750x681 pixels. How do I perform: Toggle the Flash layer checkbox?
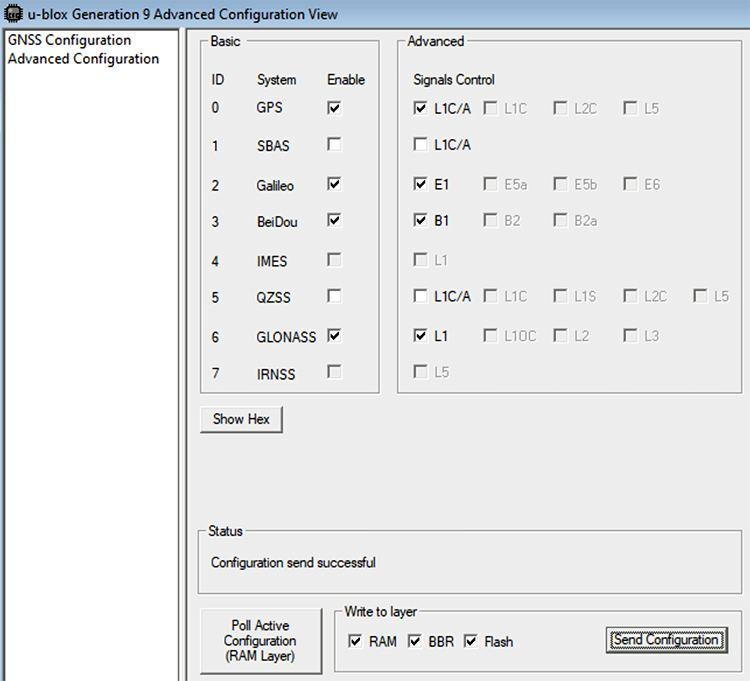471,641
